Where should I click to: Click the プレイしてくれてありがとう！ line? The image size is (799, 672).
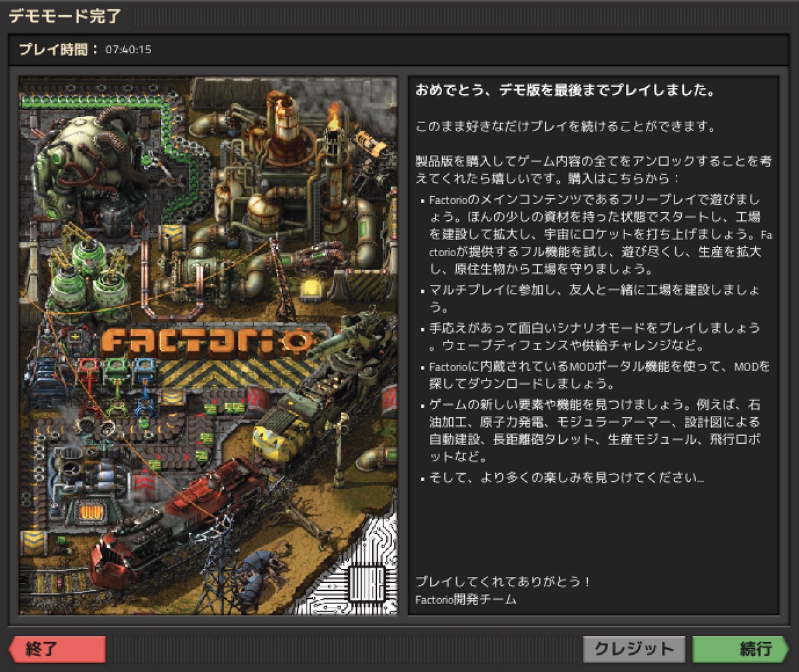[x=503, y=582]
